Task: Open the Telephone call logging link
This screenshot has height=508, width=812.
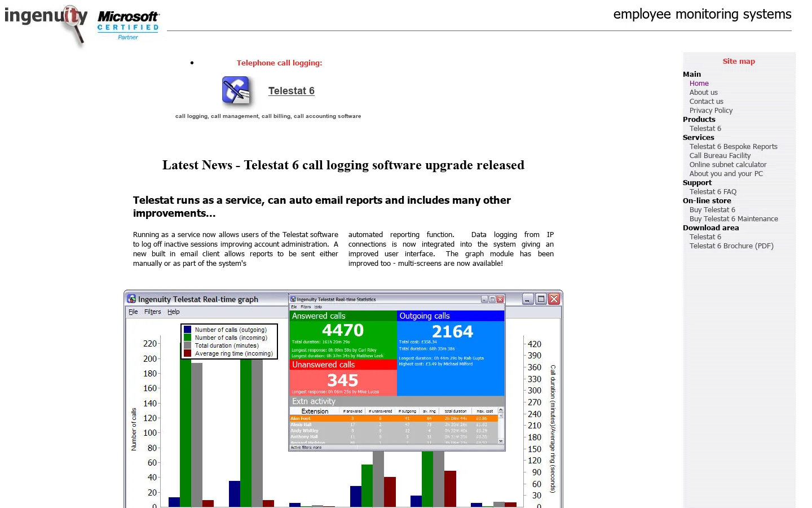Action: [279, 63]
